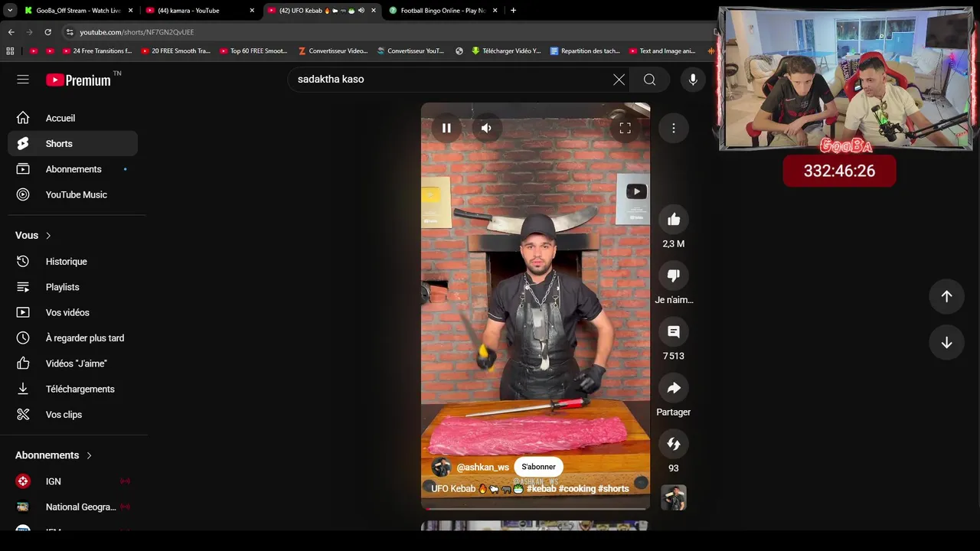Go back in browser history
The image size is (980, 551).
11,32
